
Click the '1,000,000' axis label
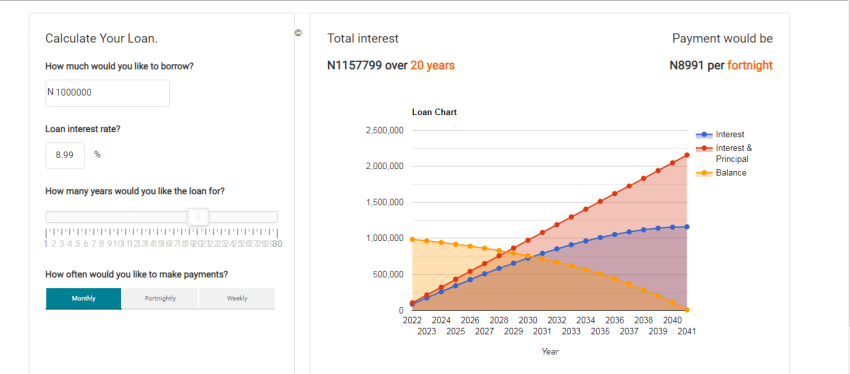tap(385, 238)
